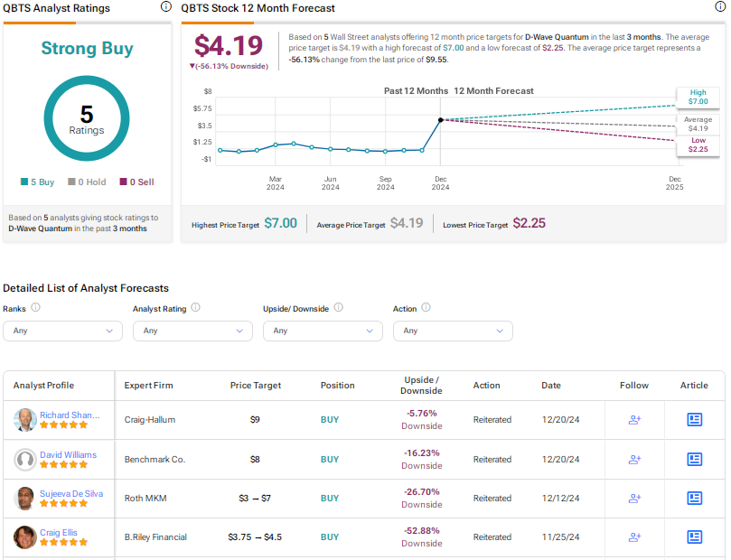Click the -16.23% Downside cell
Viewport: 731px width, 560px height.
click(421, 460)
